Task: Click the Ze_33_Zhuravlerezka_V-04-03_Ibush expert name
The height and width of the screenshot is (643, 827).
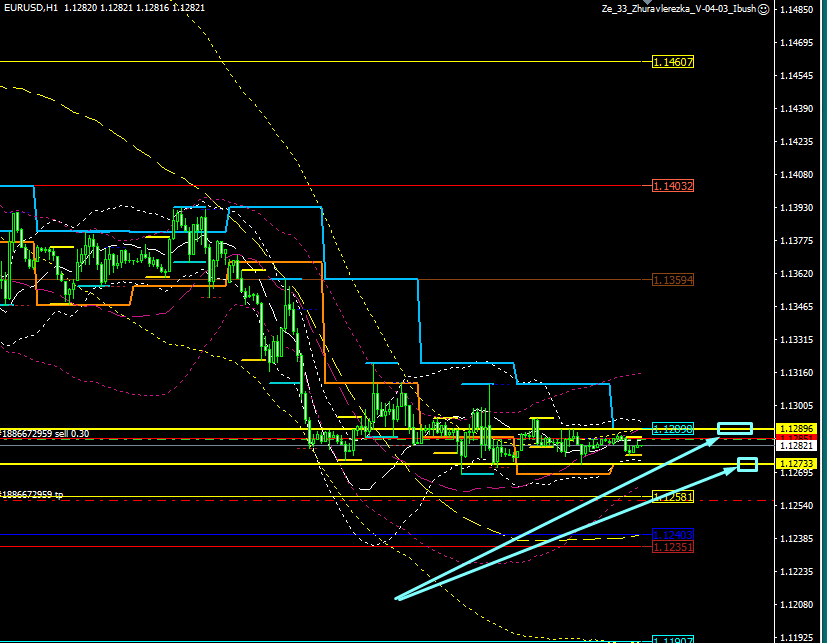Action: coord(679,9)
